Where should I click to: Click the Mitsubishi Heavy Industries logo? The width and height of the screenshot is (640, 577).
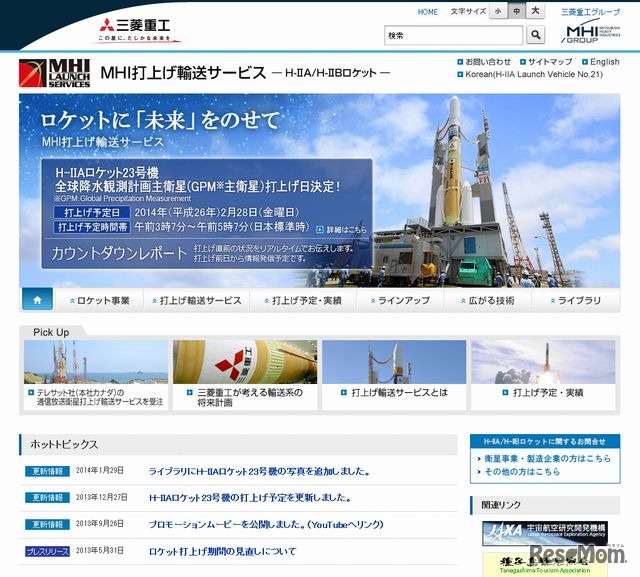pyautogui.click(x=136, y=30)
